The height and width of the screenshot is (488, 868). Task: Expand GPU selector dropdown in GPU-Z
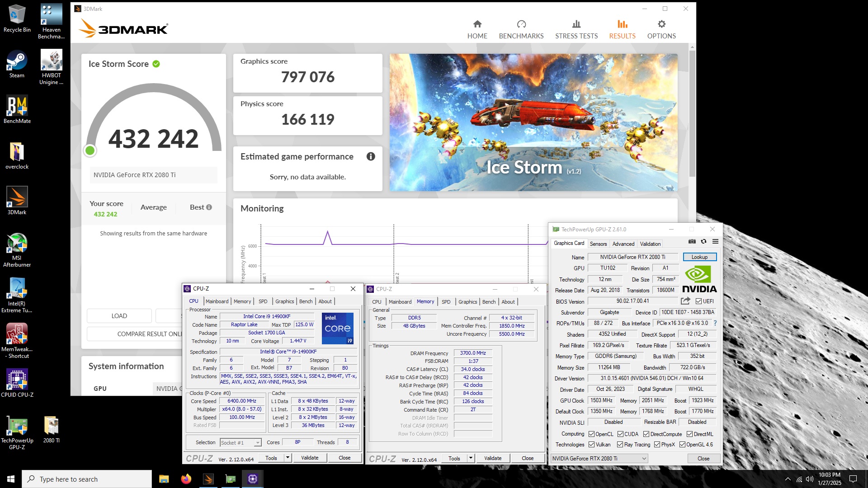coord(599,458)
